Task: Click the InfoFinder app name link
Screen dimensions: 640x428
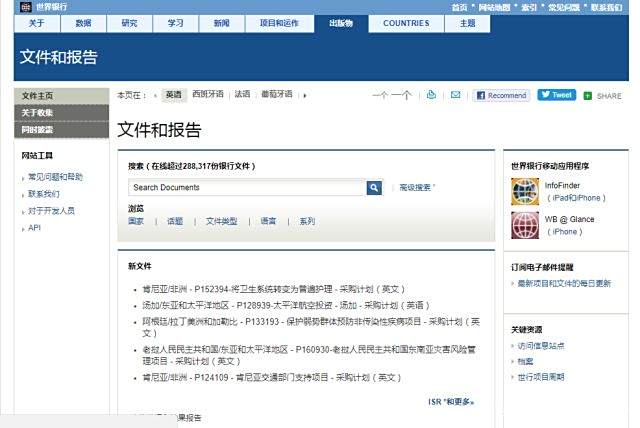Action: coord(562,186)
